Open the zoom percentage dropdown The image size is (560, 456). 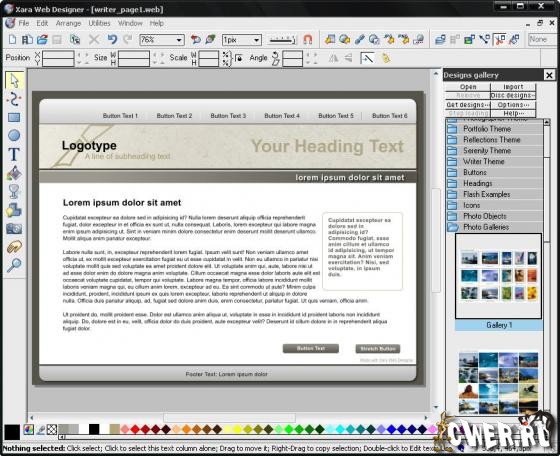click(179, 40)
